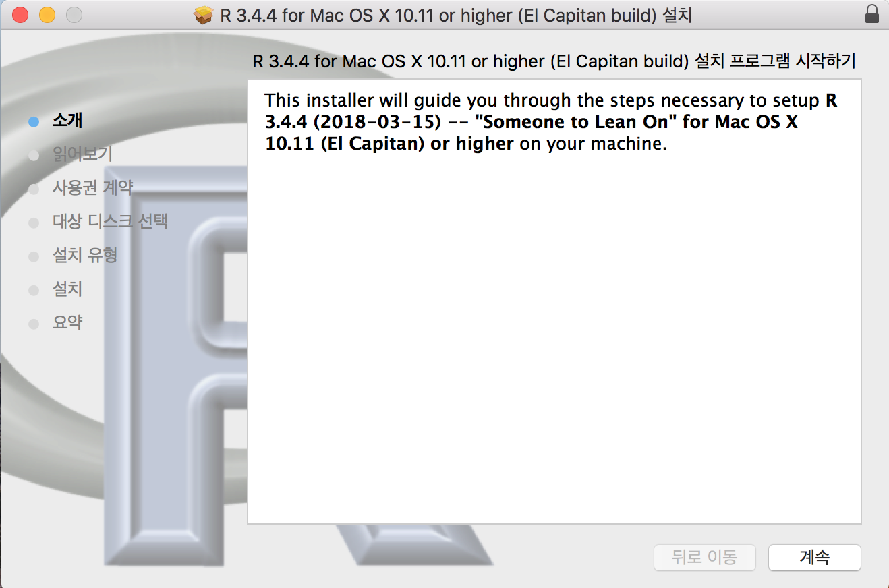This screenshot has height=588, width=889.
Task: Click the package box icon in the title
Action: click(203, 15)
